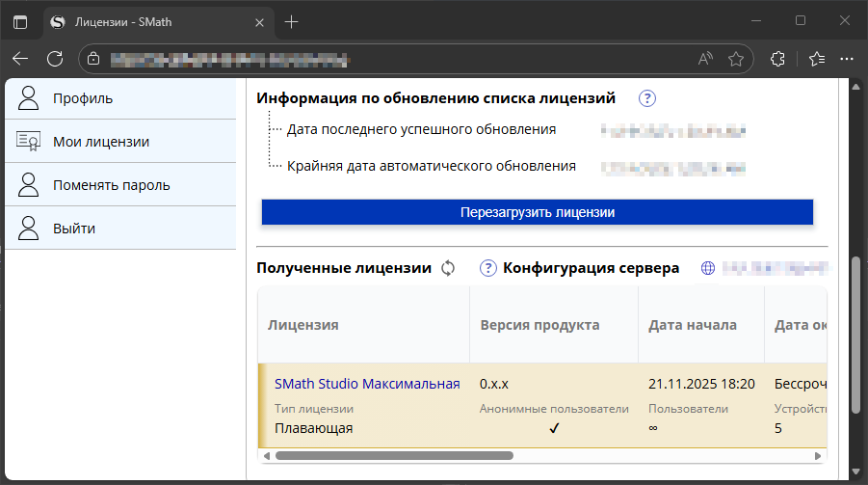Open SMath Studio Максимальная license link
This screenshot has height=485, width=868.
tap(367, 384)
